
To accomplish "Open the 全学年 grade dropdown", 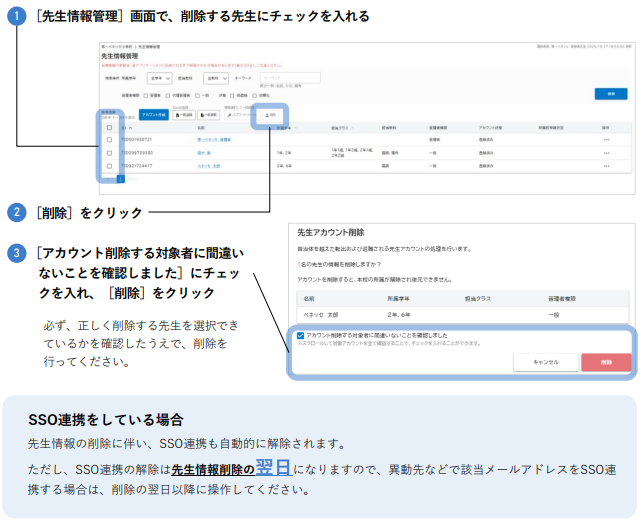I will 159,78.
